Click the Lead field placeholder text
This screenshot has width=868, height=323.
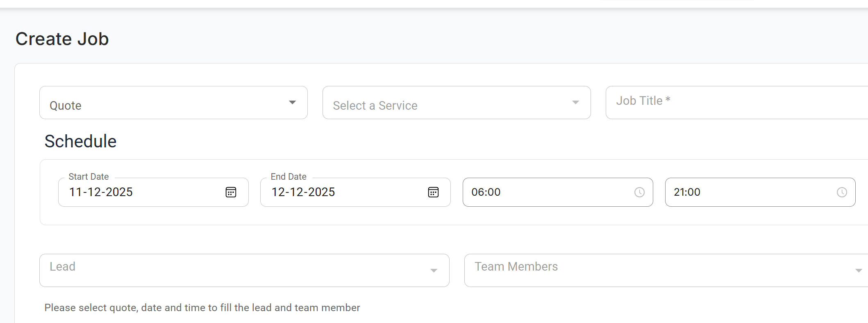pos(63,267)
